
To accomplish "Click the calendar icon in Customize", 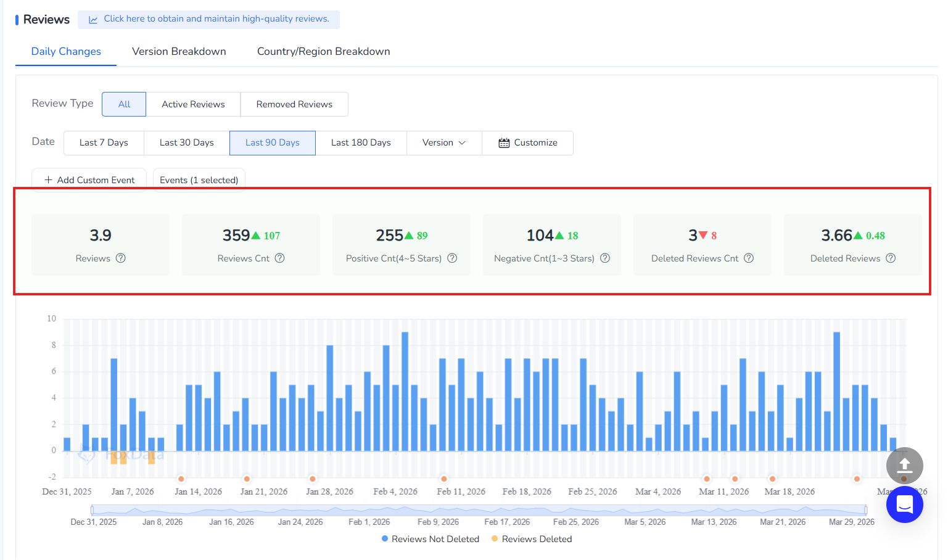I will click(504, 143).
